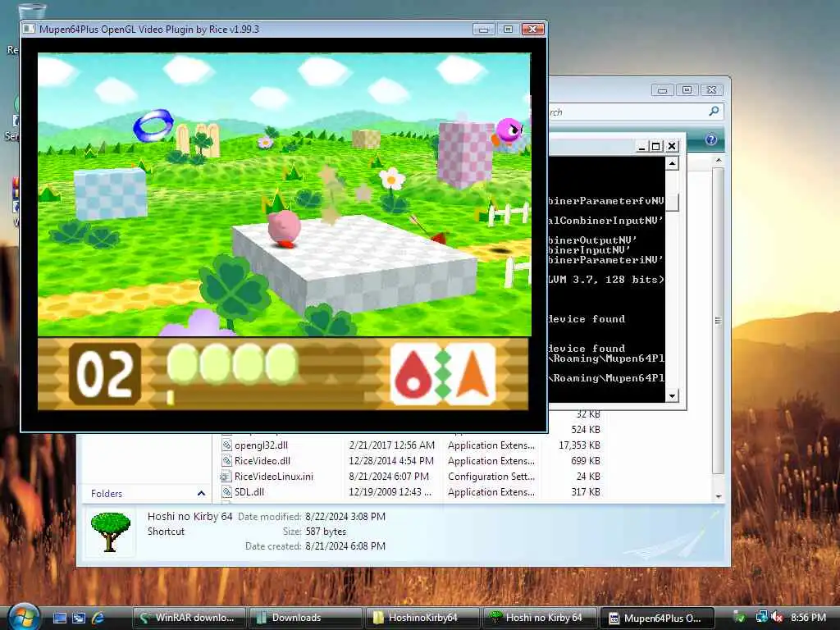Click the tree shortcut icon in details pane
840x630 pixels.
(111, 532)
